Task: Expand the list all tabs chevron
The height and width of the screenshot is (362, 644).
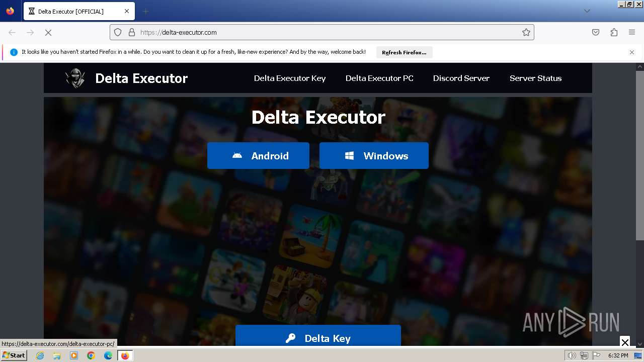Action: pos(587,11)
